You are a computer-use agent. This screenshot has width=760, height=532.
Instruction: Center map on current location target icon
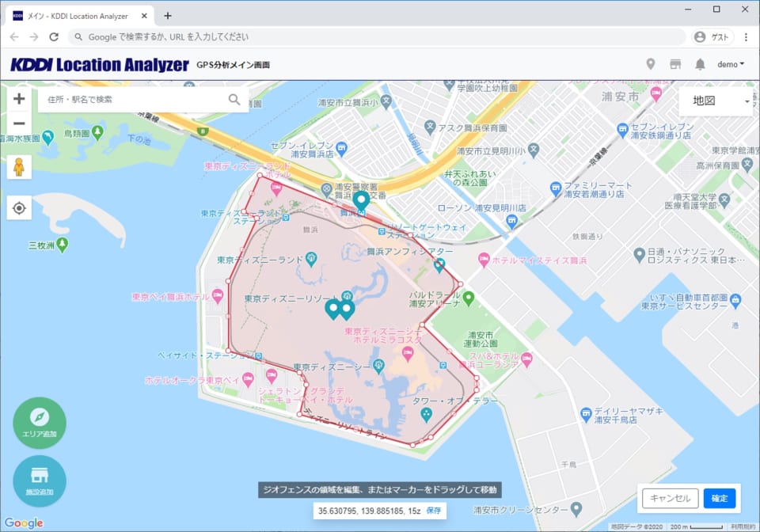pos(19,208)
